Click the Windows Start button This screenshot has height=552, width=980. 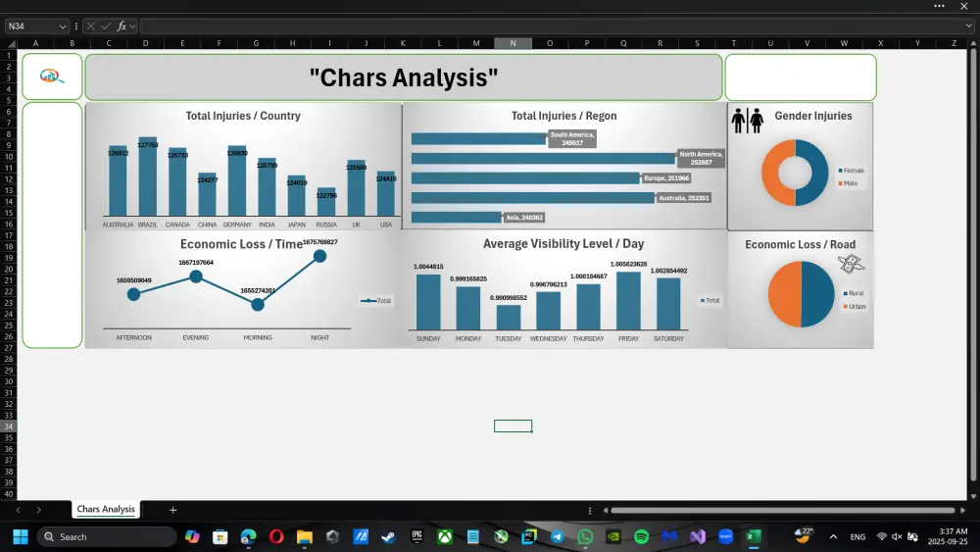tap(21, 537)
